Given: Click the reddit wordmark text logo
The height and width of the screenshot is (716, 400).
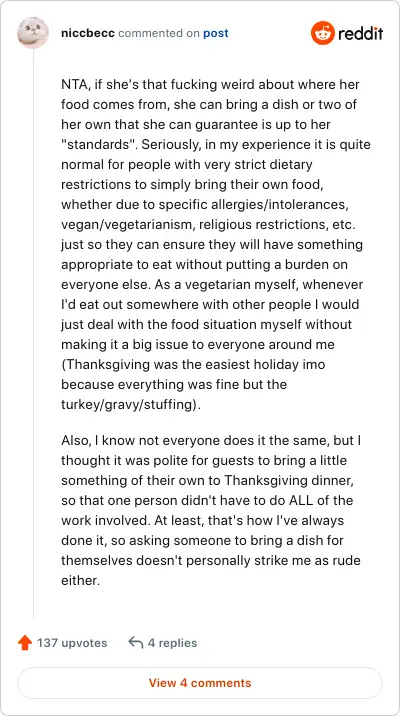Looking at the screenshot, I should (x=360, y=33).
